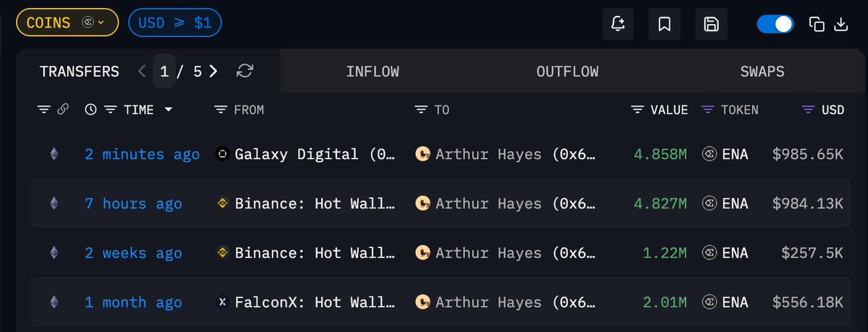Viewport: 868px width, 332px height.
Task: Go to next transfers page
Action: (213, 71)
